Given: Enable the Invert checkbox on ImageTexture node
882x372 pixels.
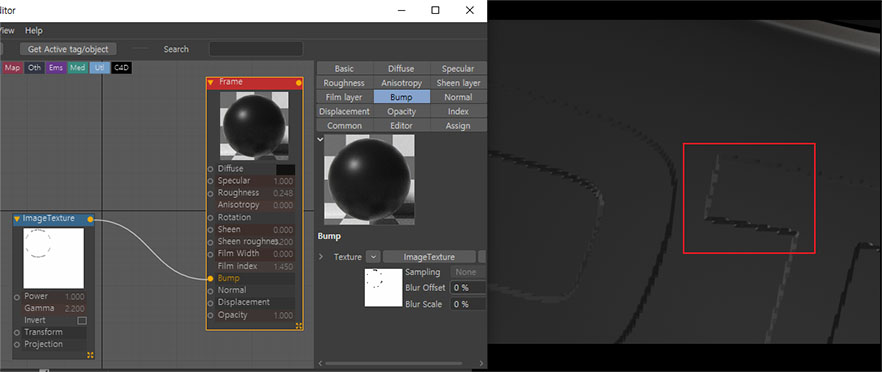Looking at the screenshot, I should tap(82, 320).
